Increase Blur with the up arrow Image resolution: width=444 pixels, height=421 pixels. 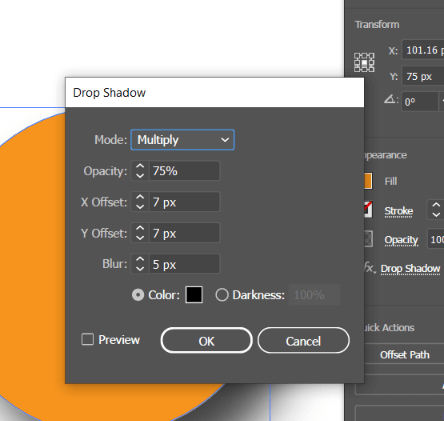click(x=140, y=260)
